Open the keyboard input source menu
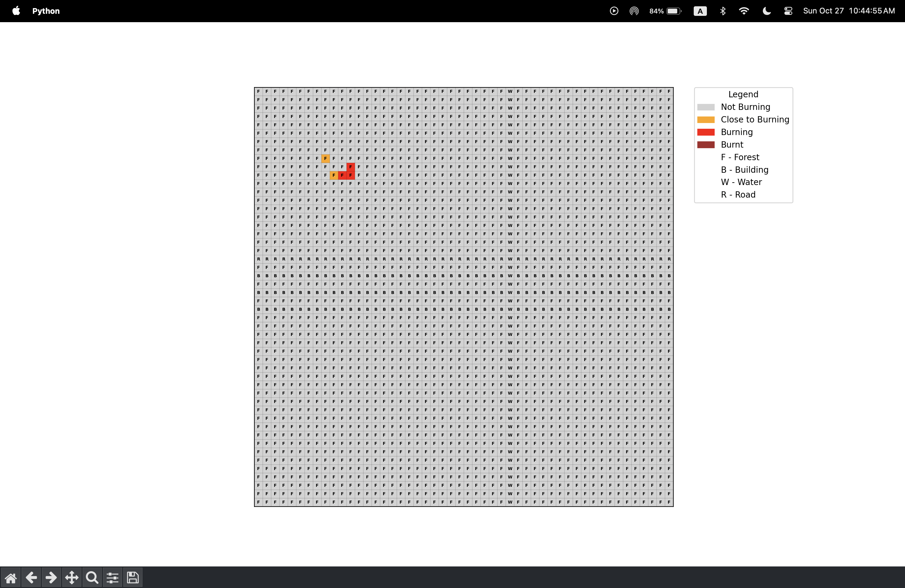905x588 pixels. 700,11
